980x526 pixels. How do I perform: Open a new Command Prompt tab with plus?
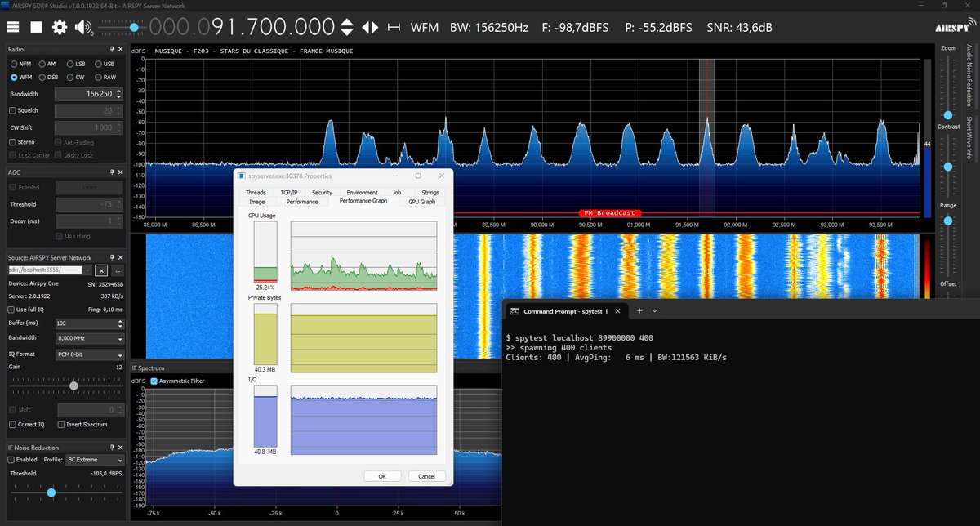click(x=640, y=311)
